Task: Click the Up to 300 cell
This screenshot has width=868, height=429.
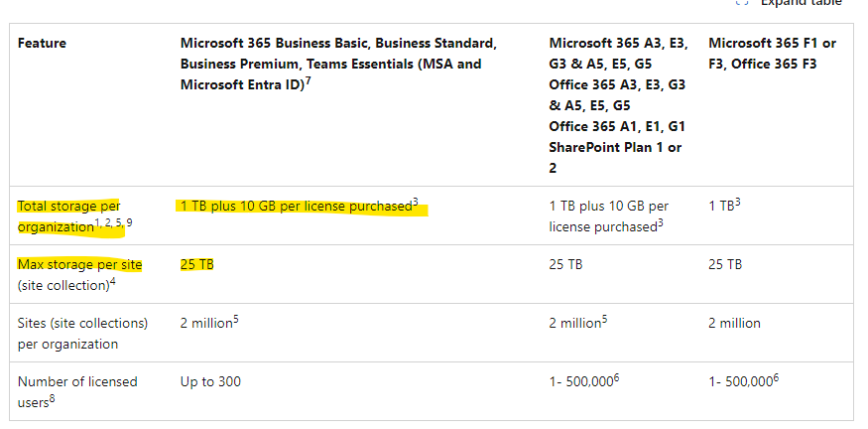Action: click(x=210, y=381)
